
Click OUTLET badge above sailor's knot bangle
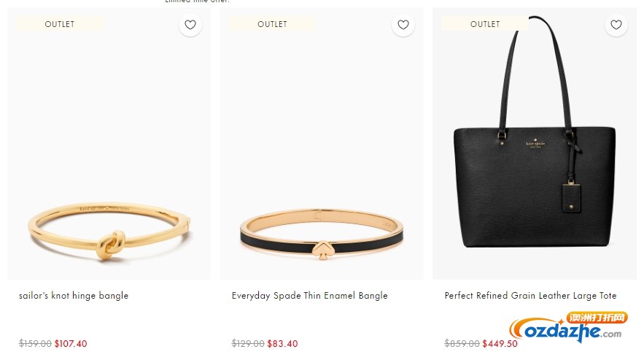coord(60,24)
